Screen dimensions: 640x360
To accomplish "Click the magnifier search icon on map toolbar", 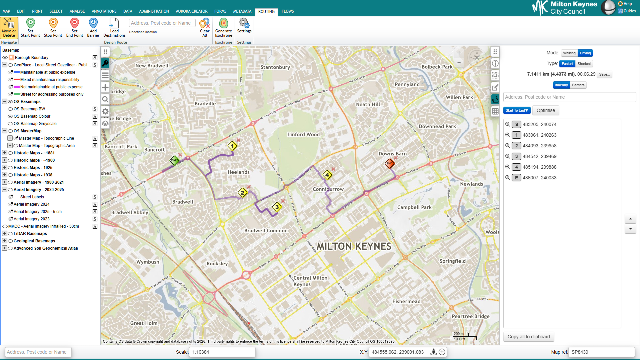I will tap(105, 99).
